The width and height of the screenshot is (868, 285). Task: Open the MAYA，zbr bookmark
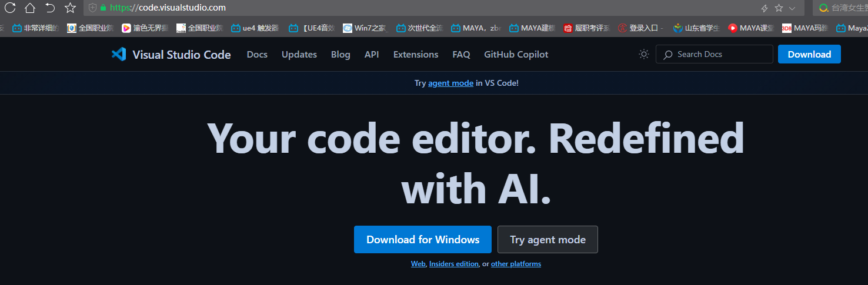coord(475,28)
